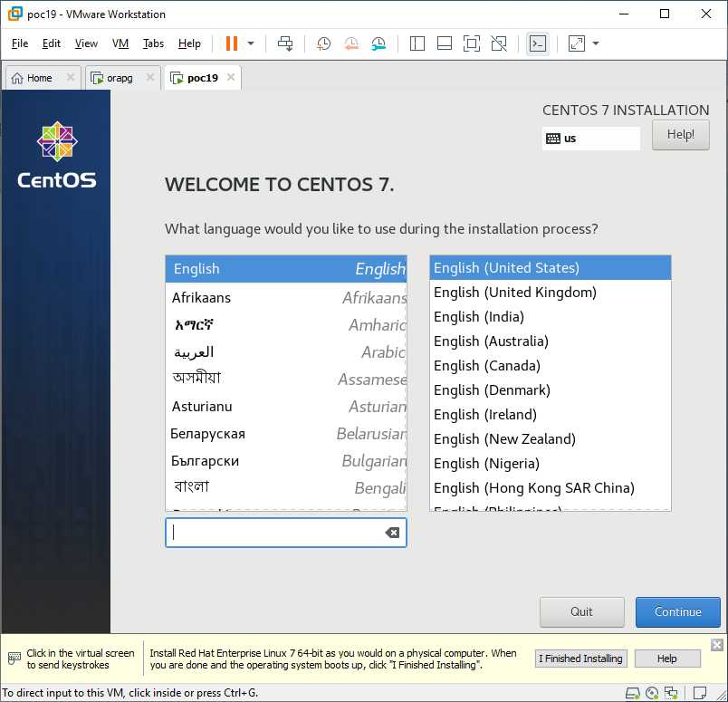Choose English (Hong Kong SAR China) locale

[551, 488]
